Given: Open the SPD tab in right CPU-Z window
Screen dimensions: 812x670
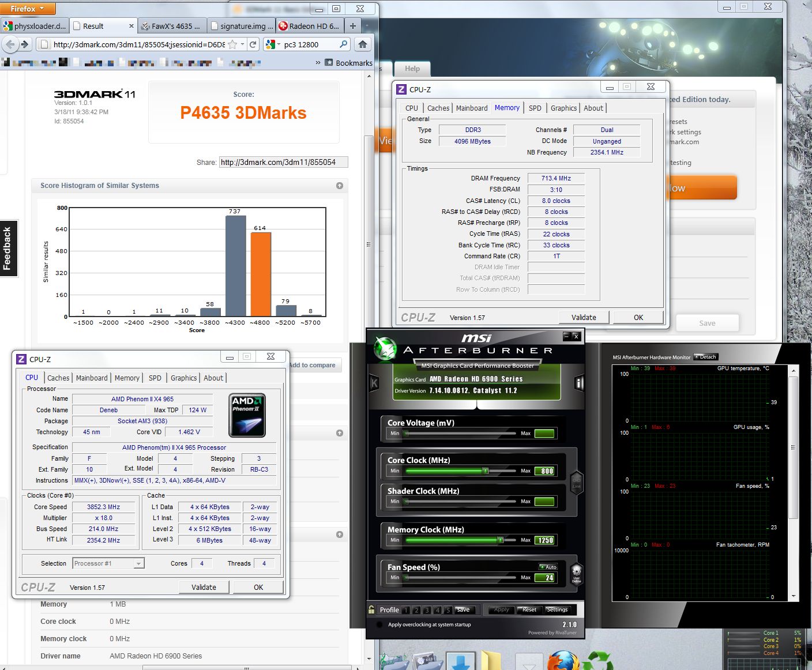Looking at the screenshot, I should [535, 108].
